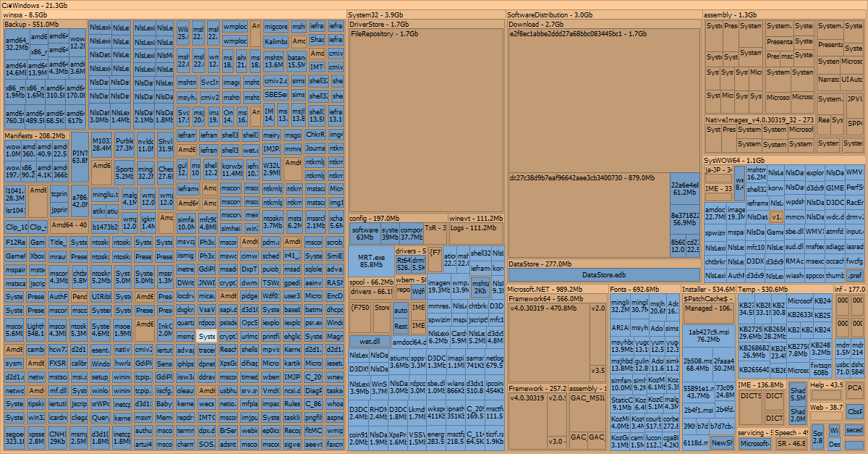Open the SysWOW64 1.1Gb folder header
Viewport: 868px width, 454px height.
(730, 160)
